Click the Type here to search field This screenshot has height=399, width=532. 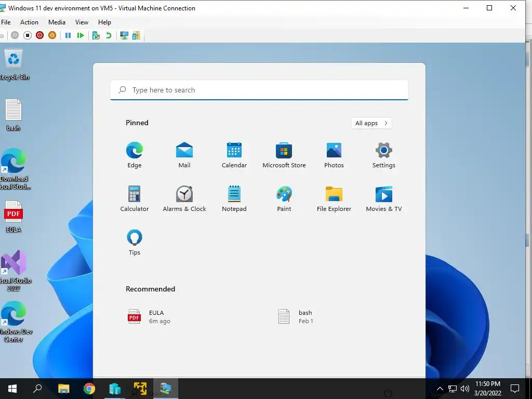(259, 90)
